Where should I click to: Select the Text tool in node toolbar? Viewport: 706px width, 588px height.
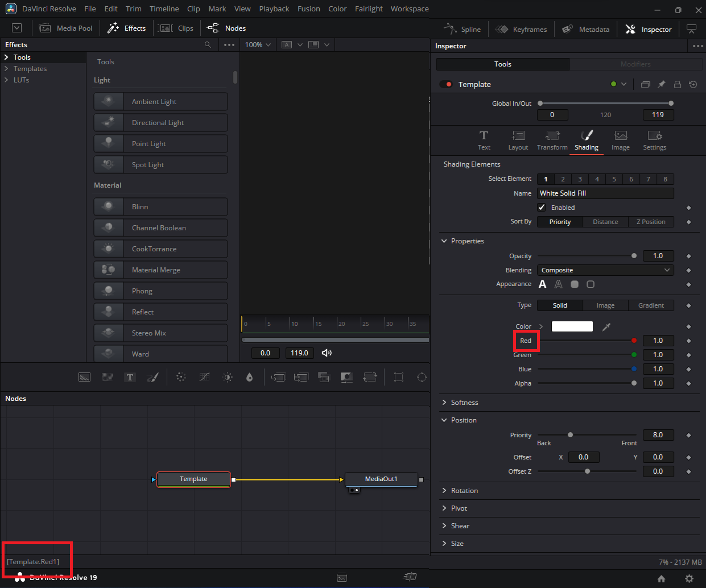(130, 377)
